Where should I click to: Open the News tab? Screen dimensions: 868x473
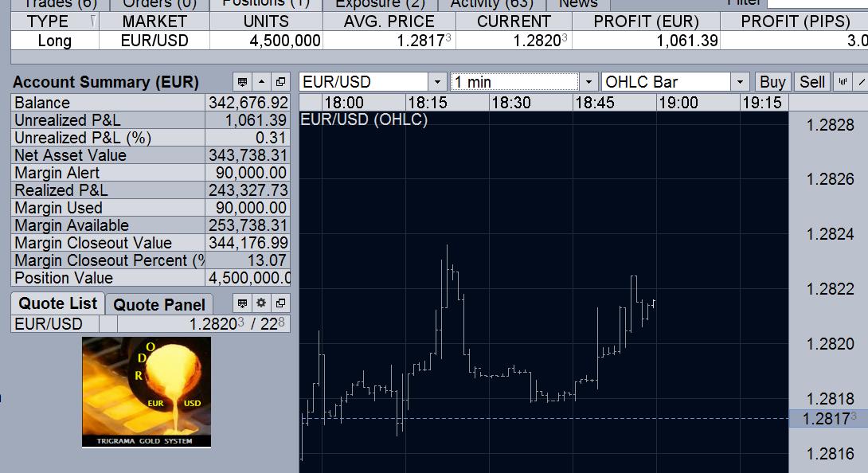tap(578, 5)
